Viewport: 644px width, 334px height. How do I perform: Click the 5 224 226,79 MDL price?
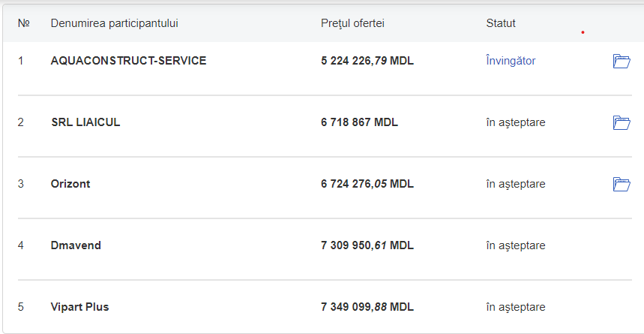[367, 61]
